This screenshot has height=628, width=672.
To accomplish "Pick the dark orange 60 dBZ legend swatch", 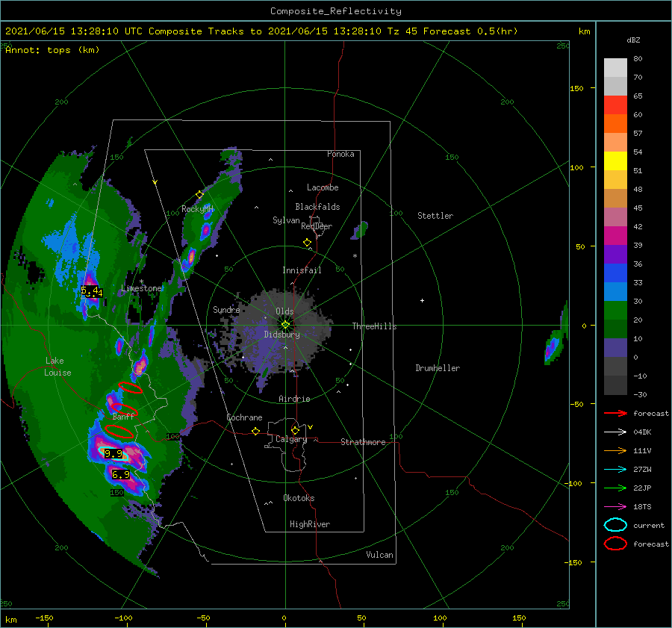I will point(615,123).
